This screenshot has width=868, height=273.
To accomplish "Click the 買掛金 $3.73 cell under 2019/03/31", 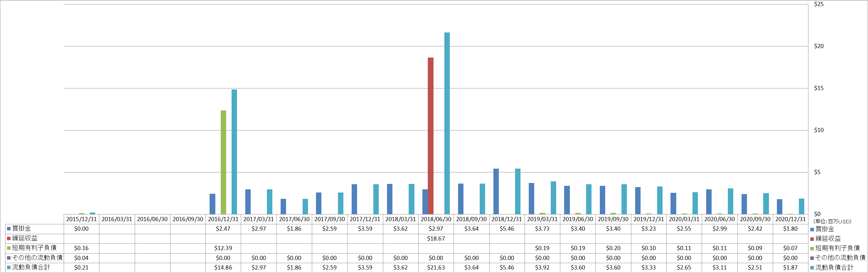I will point(542,229).
